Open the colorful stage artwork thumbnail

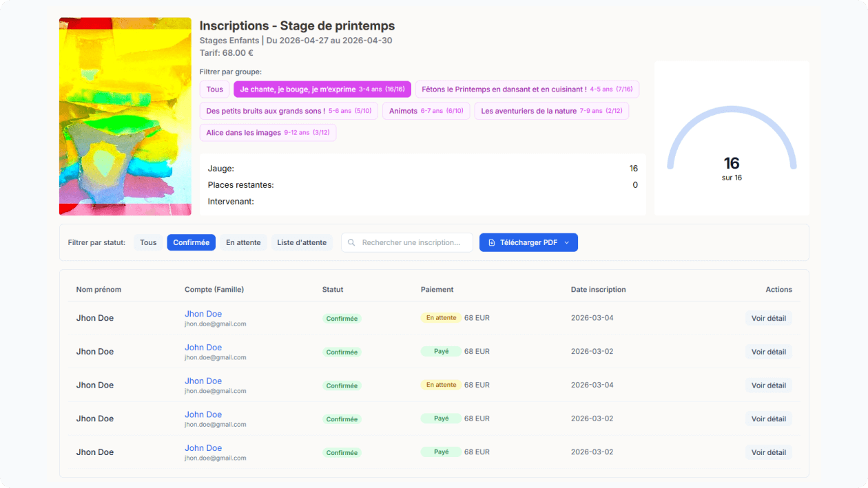pos(125,116)
